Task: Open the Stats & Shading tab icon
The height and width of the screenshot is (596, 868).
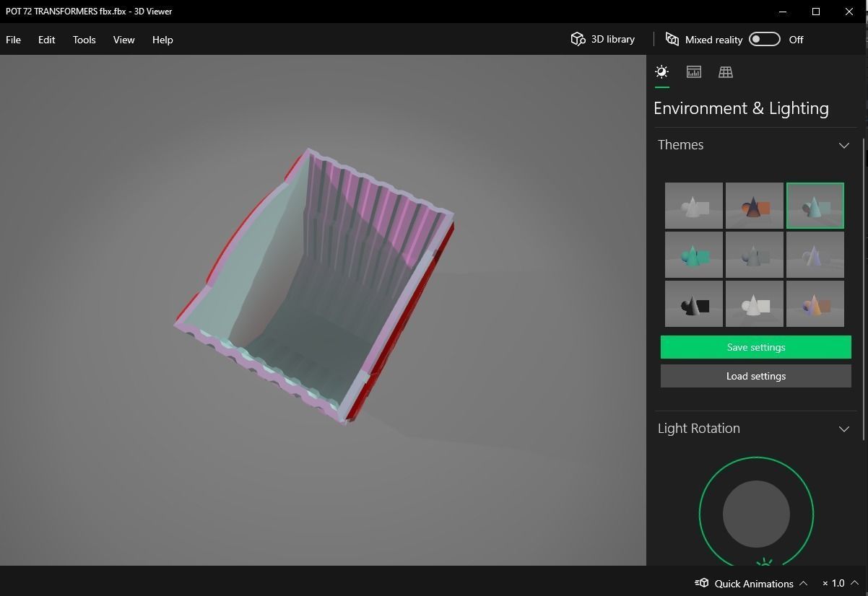Action: tap(694, 71)
